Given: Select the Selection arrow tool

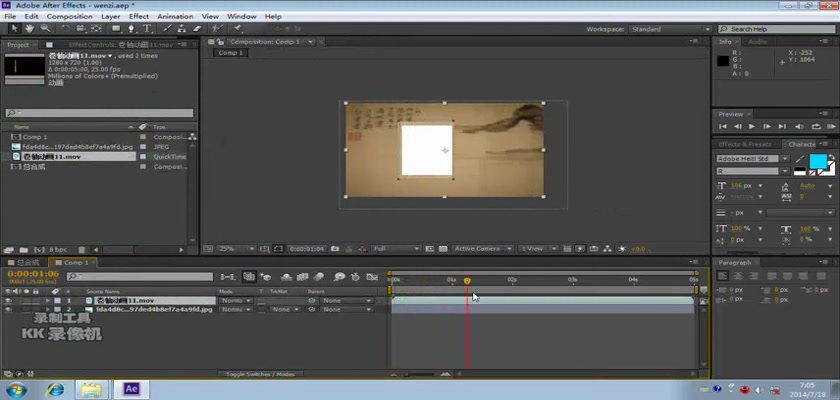Looking at the screenshot, I should 15,28.
